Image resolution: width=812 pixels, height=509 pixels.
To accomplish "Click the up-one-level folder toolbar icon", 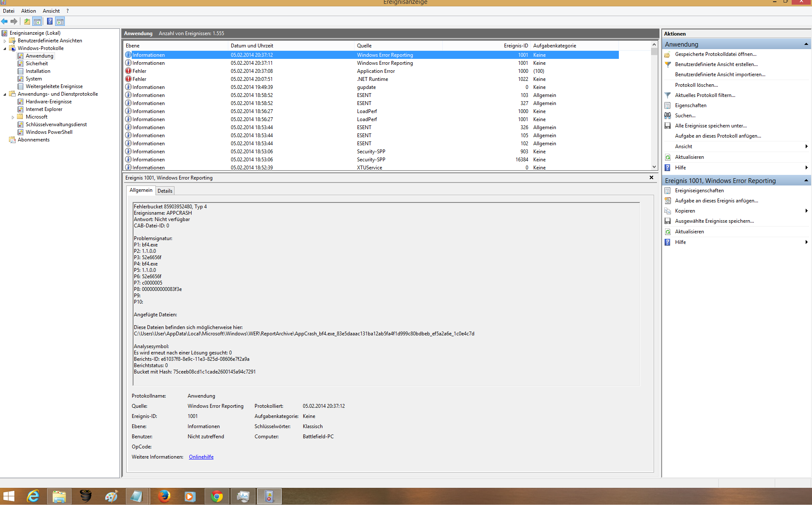I will tap(27, 21).
